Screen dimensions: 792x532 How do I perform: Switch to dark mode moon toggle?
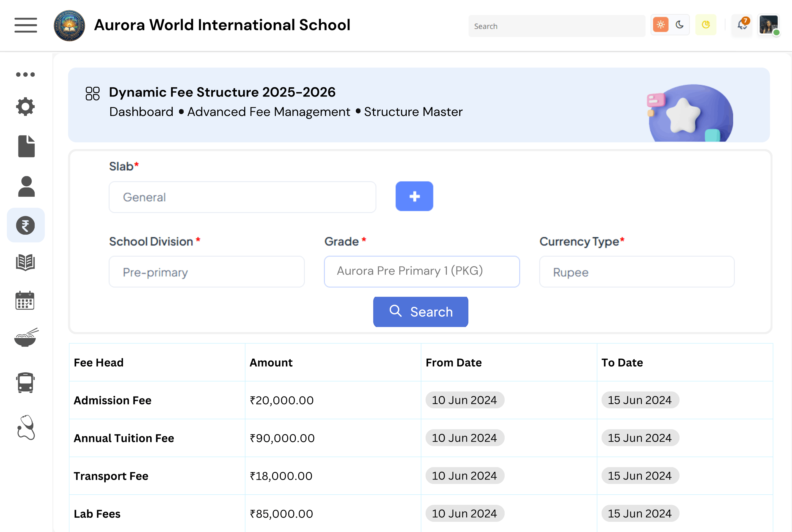[x=680, y=25]
